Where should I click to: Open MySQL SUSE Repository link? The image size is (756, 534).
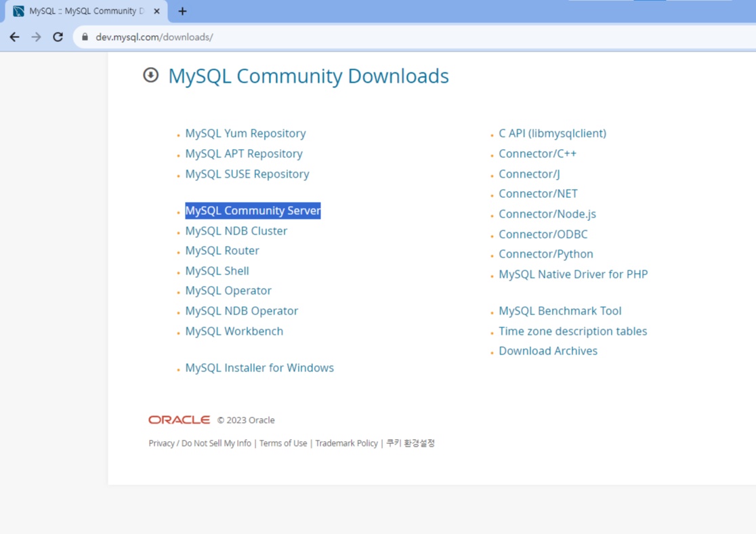(247, 173)
